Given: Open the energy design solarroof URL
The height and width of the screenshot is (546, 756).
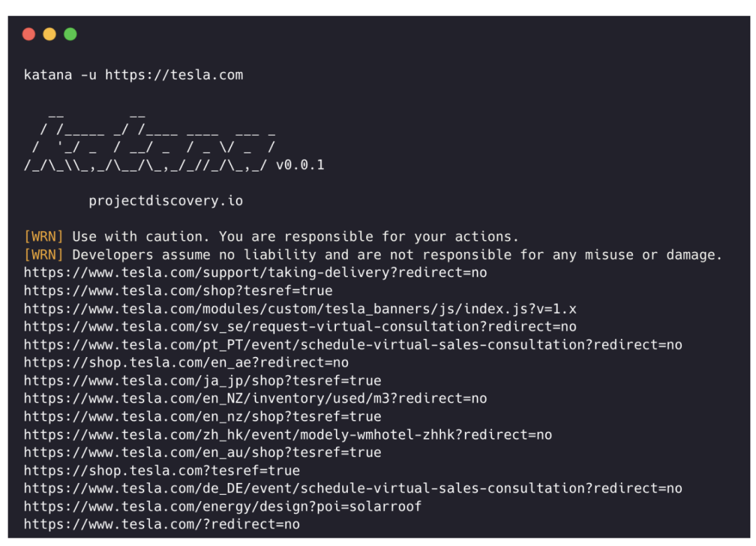Looking at the screenshot, I should click(223, 507).
